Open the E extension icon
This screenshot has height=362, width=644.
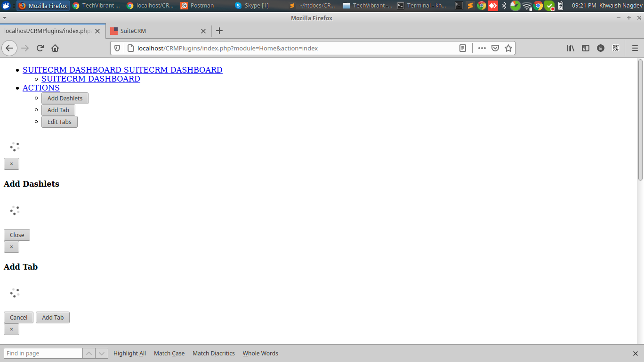point(601,48)
